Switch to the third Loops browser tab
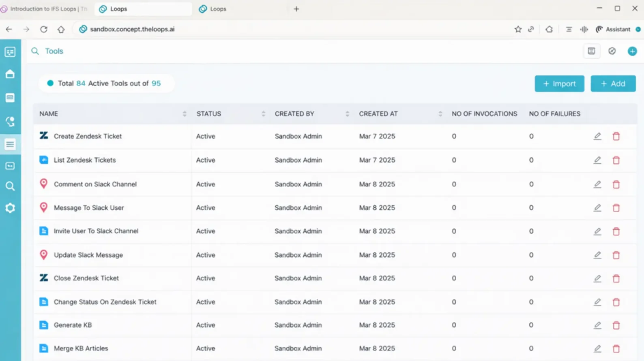Screen dimensions: 644x361 pos(218,9)
